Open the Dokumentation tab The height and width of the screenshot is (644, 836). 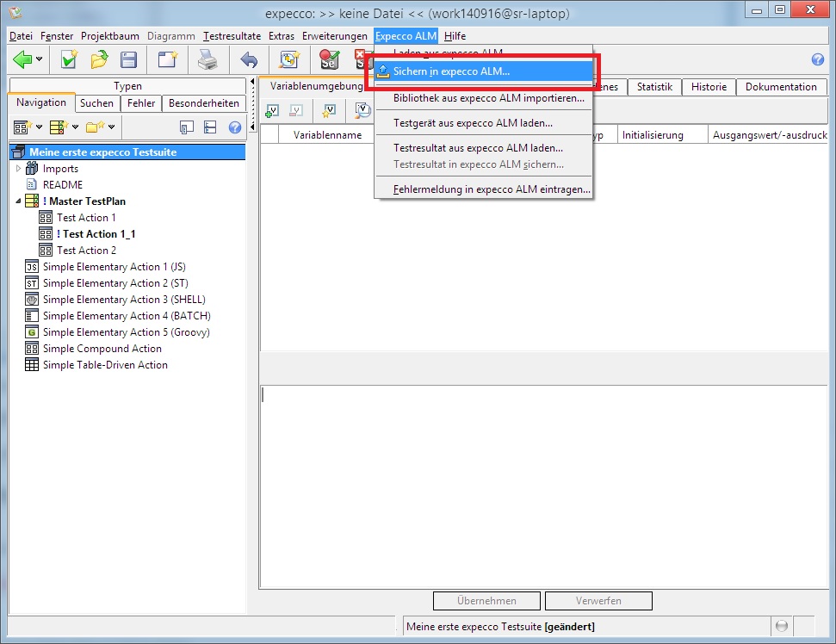pyautogui.click(x=780, y=87)
